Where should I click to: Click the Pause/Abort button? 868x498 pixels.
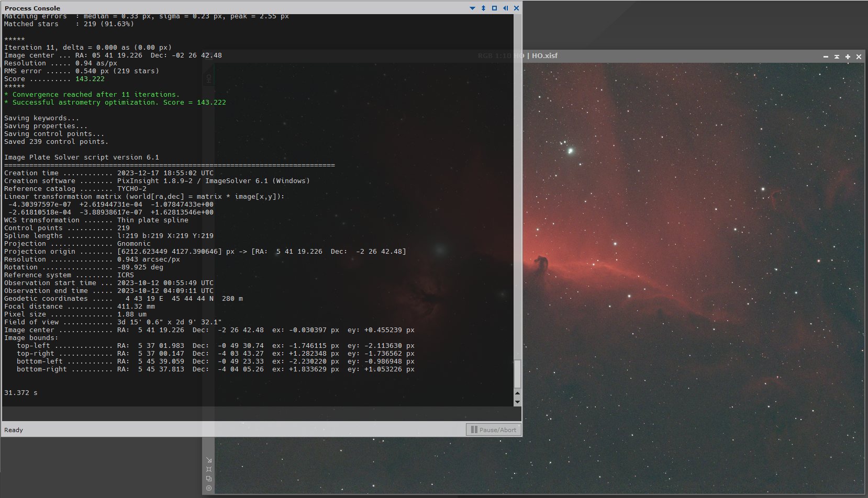(x=494, y=429)
